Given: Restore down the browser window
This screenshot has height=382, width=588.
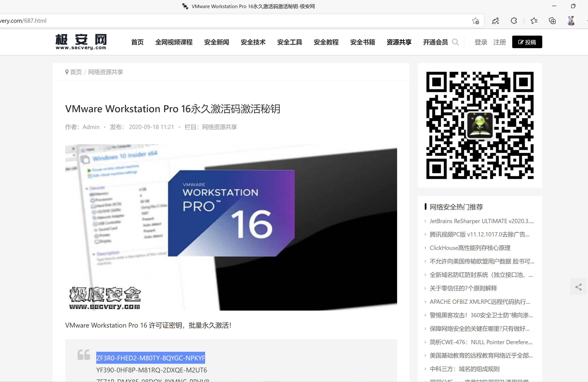Looking at the screenshot, I should click(573, 6).
